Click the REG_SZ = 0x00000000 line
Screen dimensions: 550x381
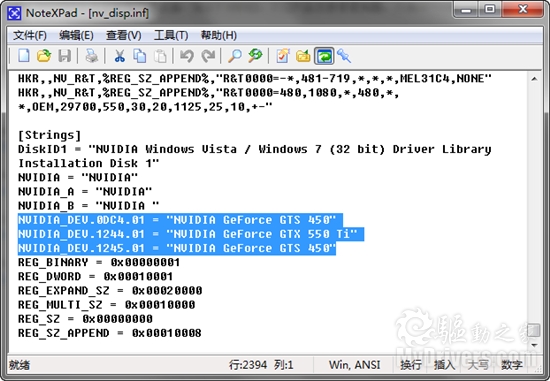click(x=85, y=319)
